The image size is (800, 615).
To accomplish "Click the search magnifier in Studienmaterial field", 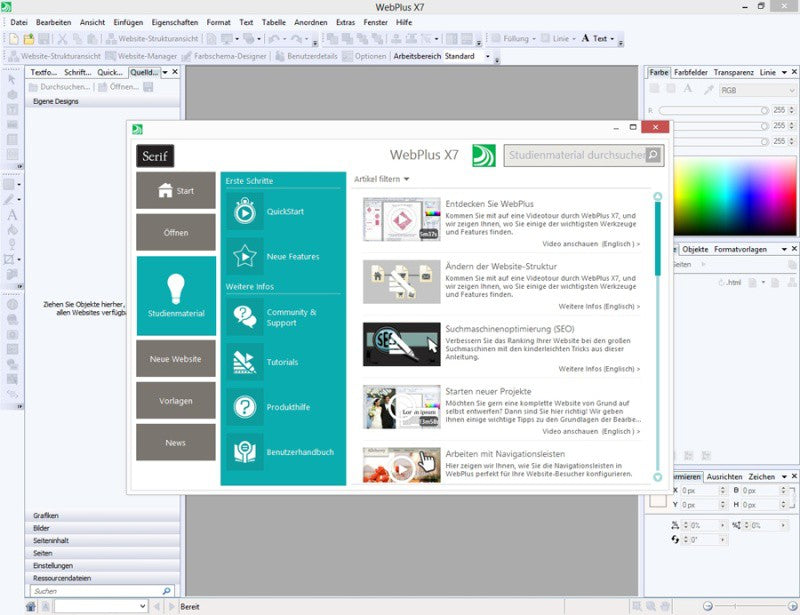I will click(x=653, y=155).
